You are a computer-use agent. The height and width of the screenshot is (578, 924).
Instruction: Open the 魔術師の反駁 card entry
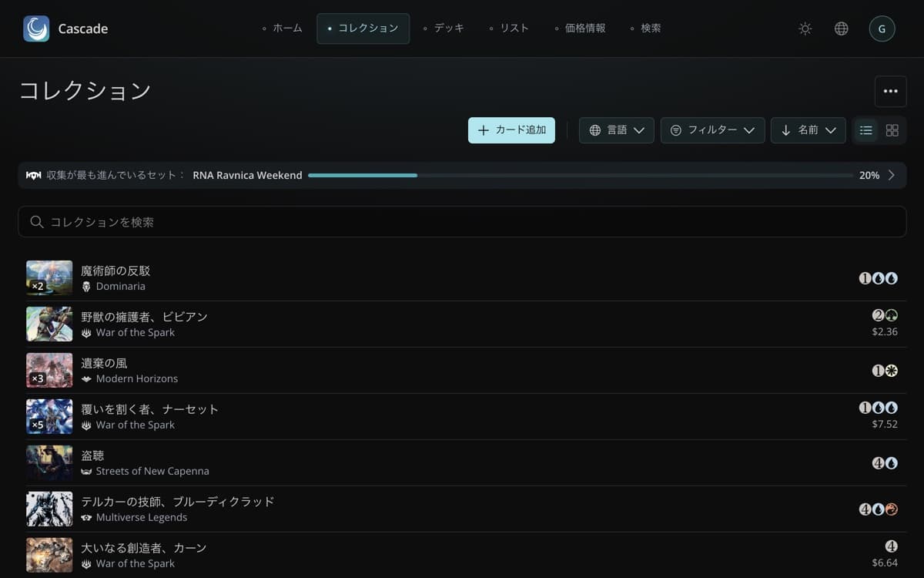click(462, 278)
